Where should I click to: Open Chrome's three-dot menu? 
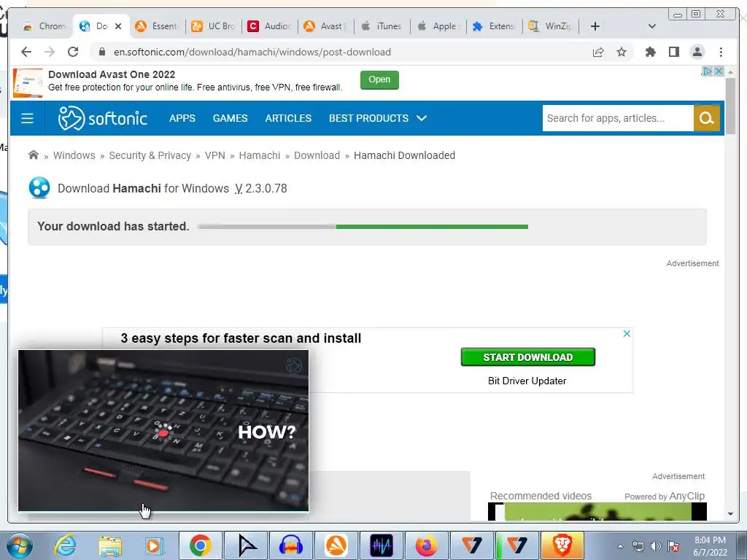click(721, 52)
